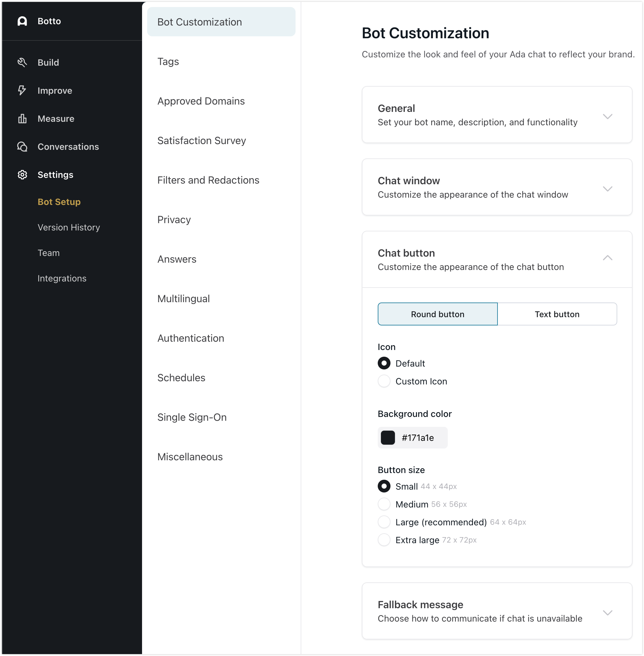Viewport: 644px width, 656px height.
Task: Click the Settings gear icon
Action: coord(22,175)
